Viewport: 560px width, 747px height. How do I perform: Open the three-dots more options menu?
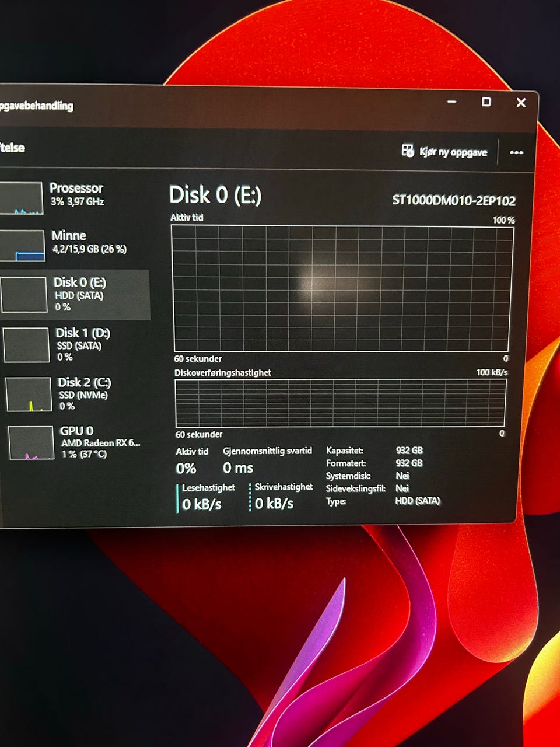[x=516, y=152]
